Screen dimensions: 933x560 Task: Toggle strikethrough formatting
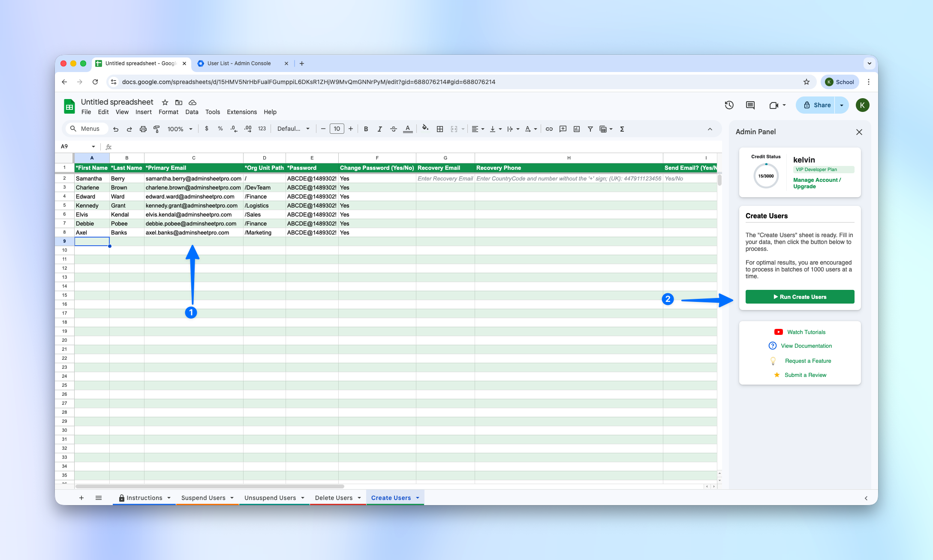tap(393, 129)
